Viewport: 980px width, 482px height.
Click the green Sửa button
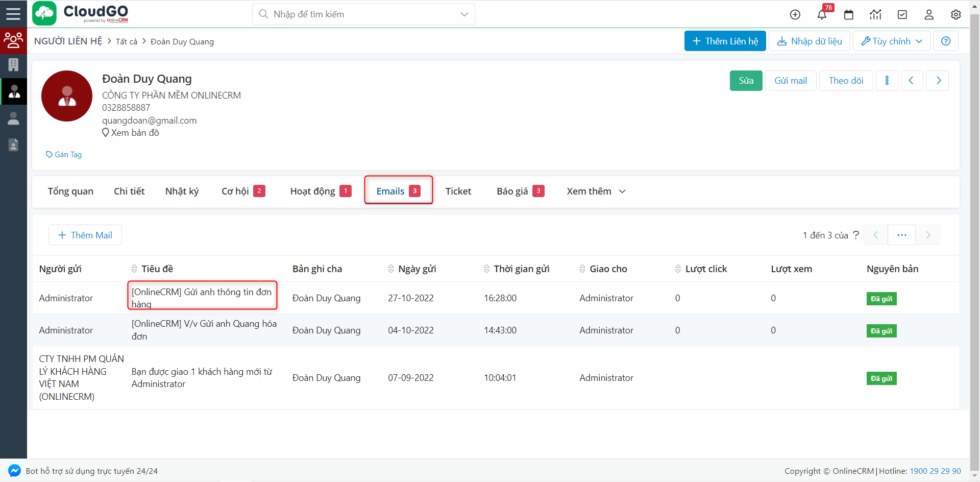coord(746,81)
